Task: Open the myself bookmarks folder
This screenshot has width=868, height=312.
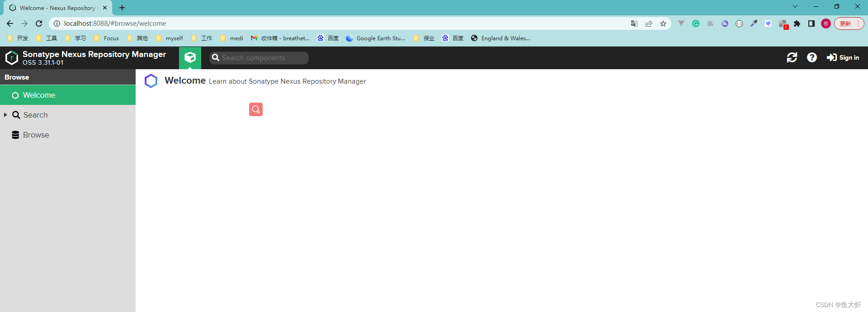Action: (170, 38)
